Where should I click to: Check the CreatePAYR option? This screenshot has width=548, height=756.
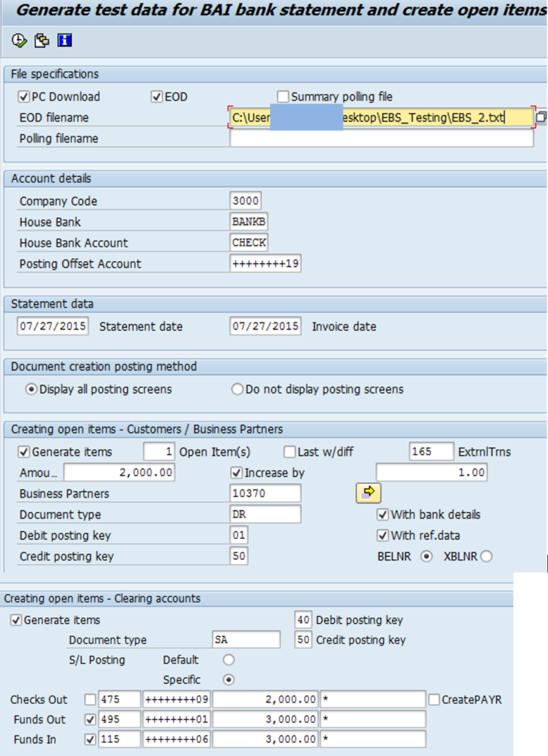click(x=434, y=699)
